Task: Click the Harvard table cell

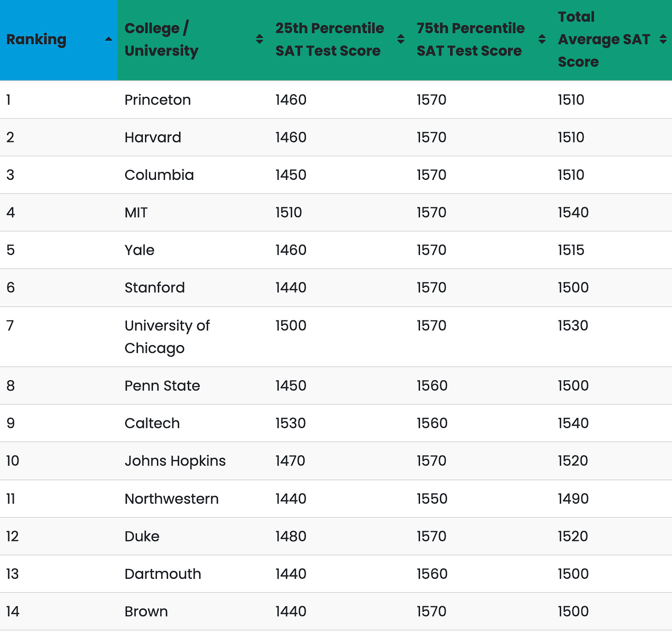Action: coord(153,137)
